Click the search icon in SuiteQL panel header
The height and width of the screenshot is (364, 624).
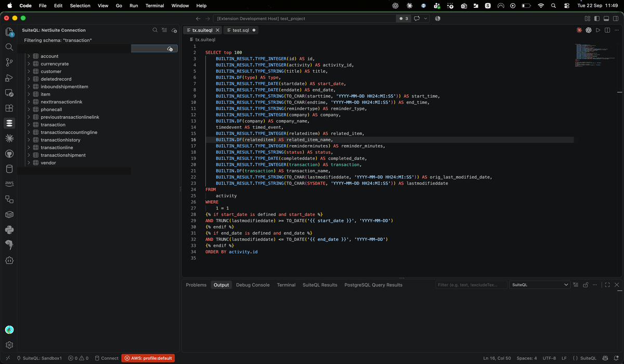[x=155, y=30]
